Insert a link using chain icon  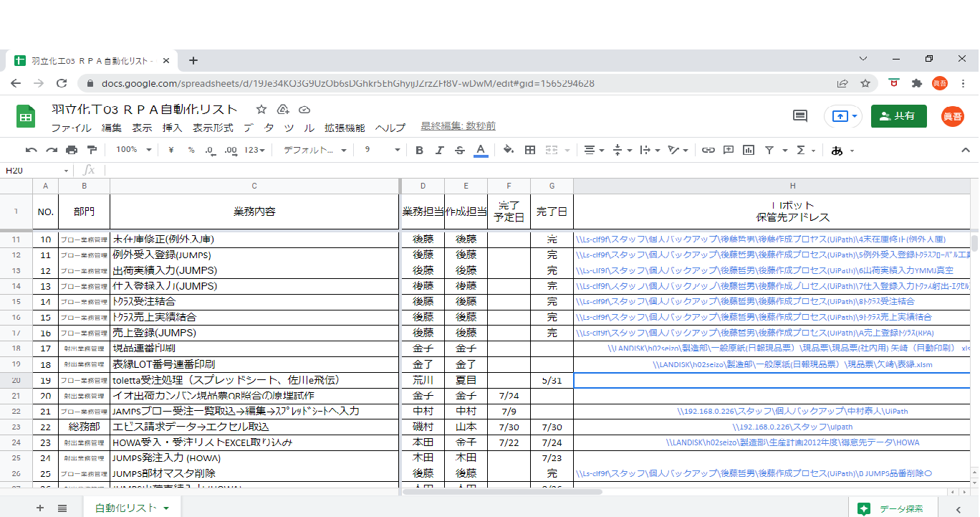(708, 150)
